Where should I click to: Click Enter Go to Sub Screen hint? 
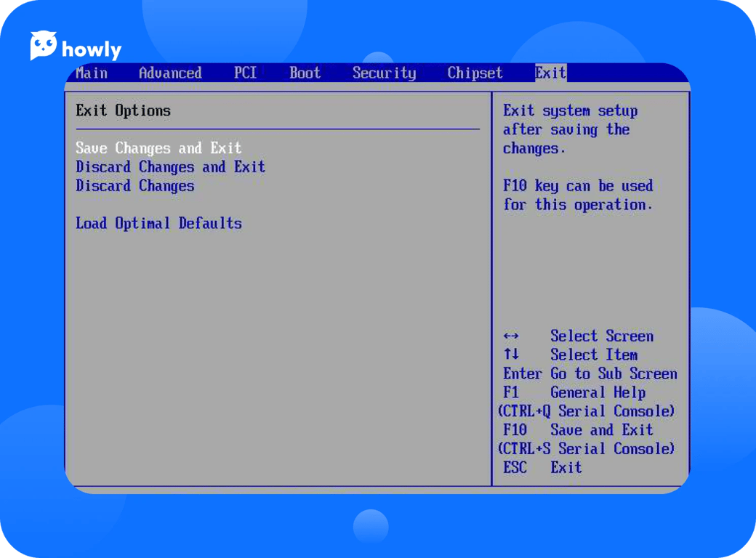click(590, 374)
